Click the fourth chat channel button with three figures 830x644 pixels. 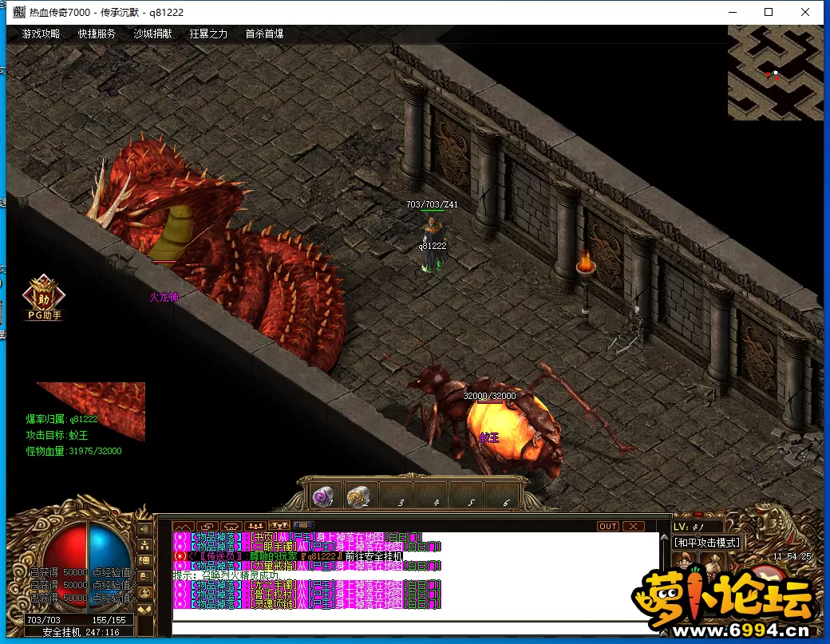[255, 526]
